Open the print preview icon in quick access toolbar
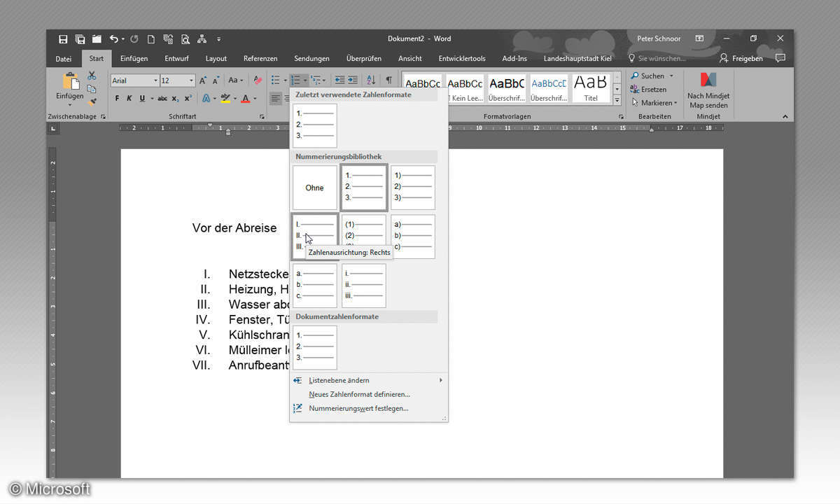This screenshot has width=840, height=504. pyautogui.click(x=185, y=39)
